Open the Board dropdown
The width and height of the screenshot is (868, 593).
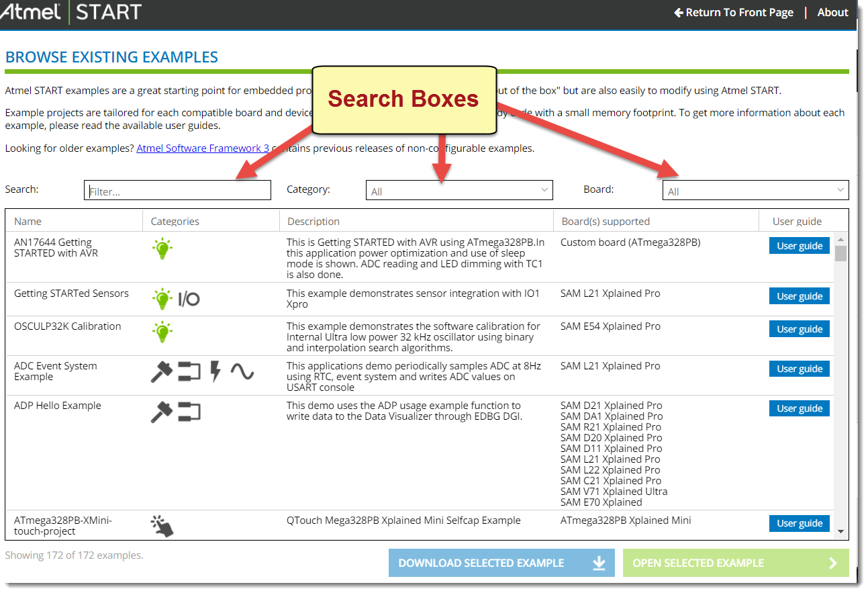[x=755, y=191]
